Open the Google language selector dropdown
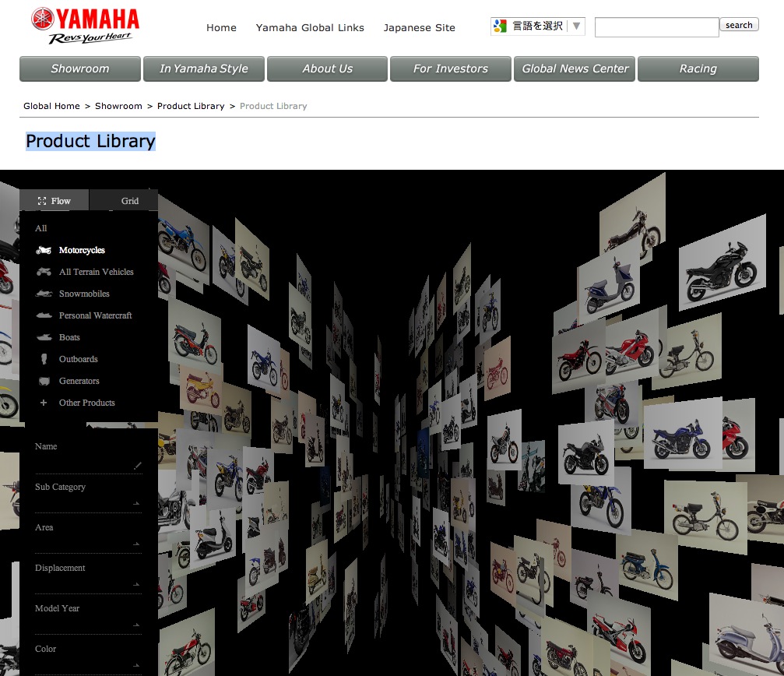Screen dimensions: 784x676 point(537,26)
